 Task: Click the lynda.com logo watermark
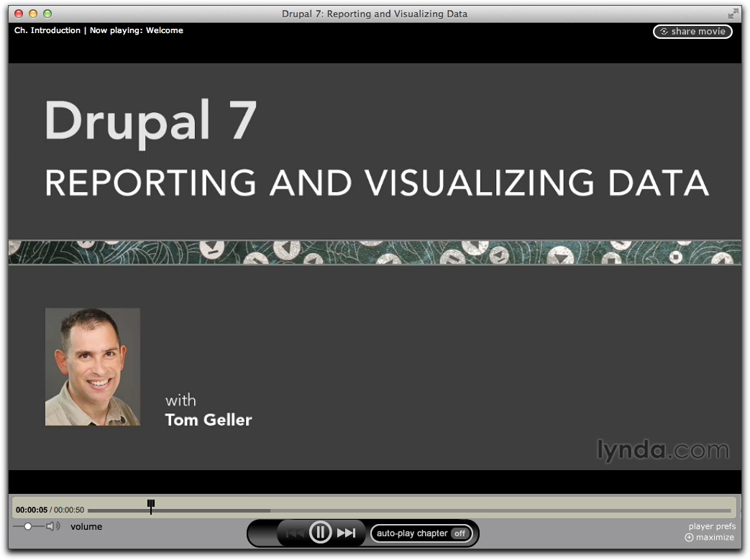(662, 451)
